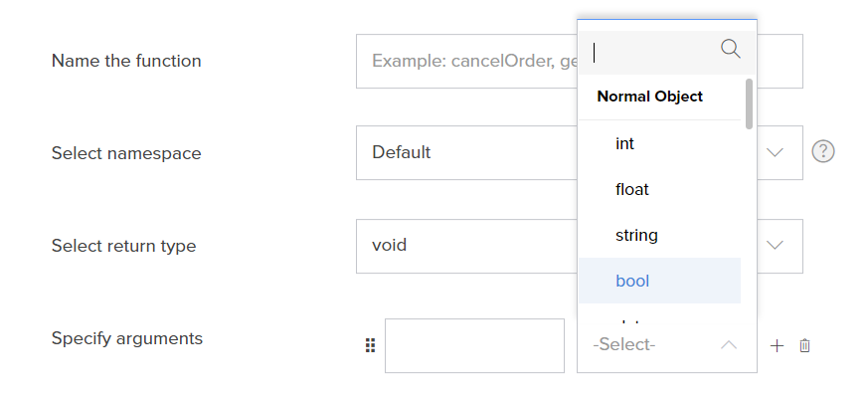Expand the return type dropdown chevron
Viewport: 868px width, 395px height.
[775, 245]
